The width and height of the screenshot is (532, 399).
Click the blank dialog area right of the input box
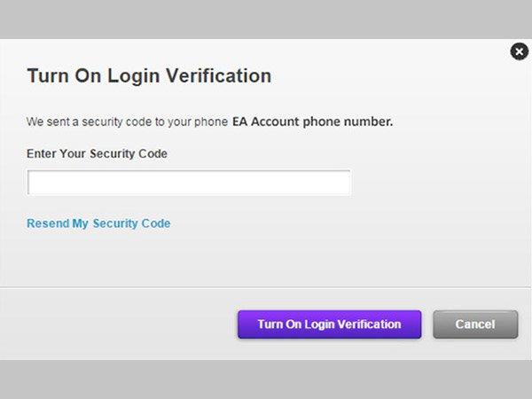pos(434,183)
